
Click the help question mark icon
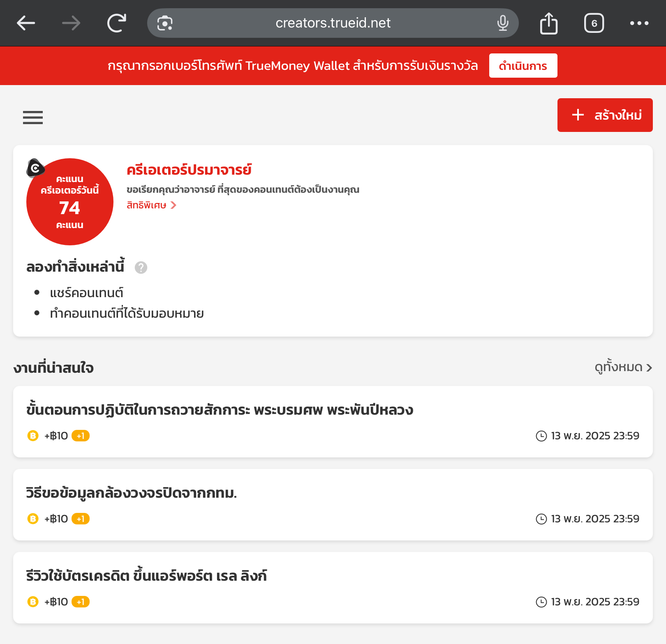point(141,268)
